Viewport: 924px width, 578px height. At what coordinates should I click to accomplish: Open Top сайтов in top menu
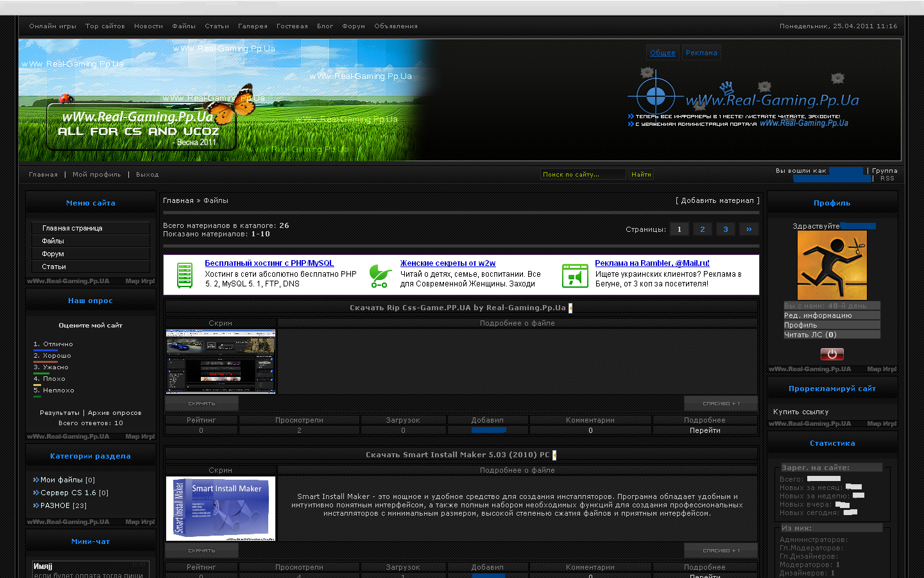click(105, 26)
